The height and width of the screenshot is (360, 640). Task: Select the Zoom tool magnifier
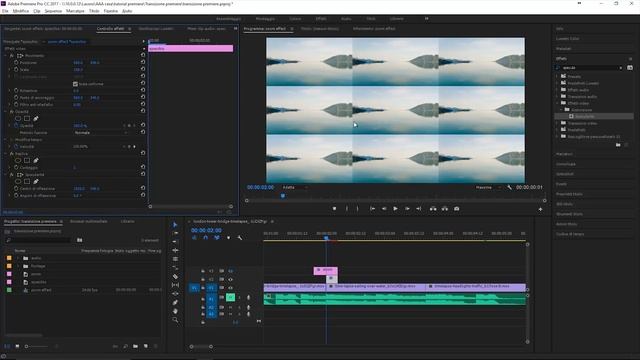(x=175, y=320)
